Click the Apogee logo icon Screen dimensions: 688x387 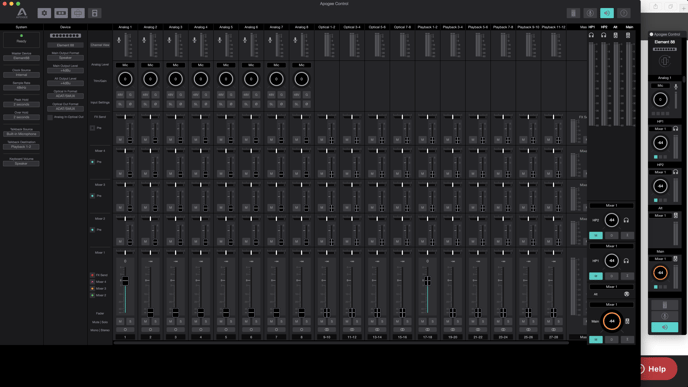(x=22, y=13)
